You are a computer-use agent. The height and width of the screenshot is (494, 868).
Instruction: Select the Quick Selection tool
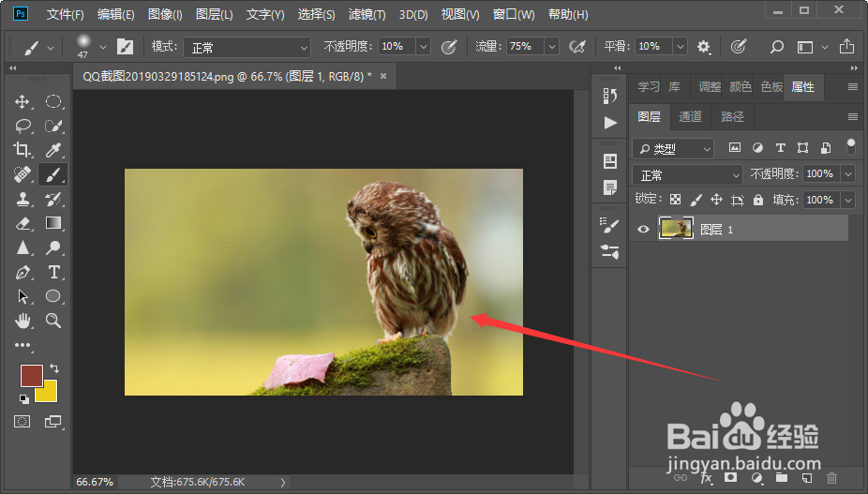tap(53, 126)
